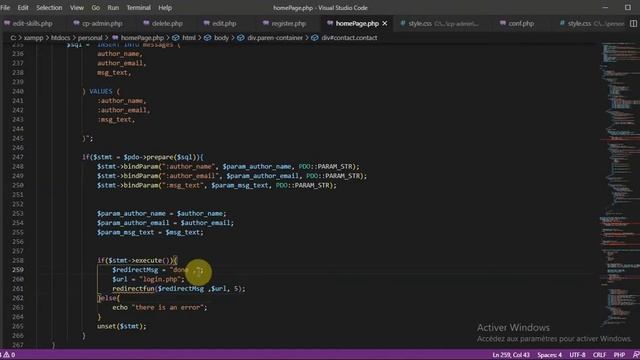Change file encoding UTF-8

pyautogui.click(x=577, y=355)
